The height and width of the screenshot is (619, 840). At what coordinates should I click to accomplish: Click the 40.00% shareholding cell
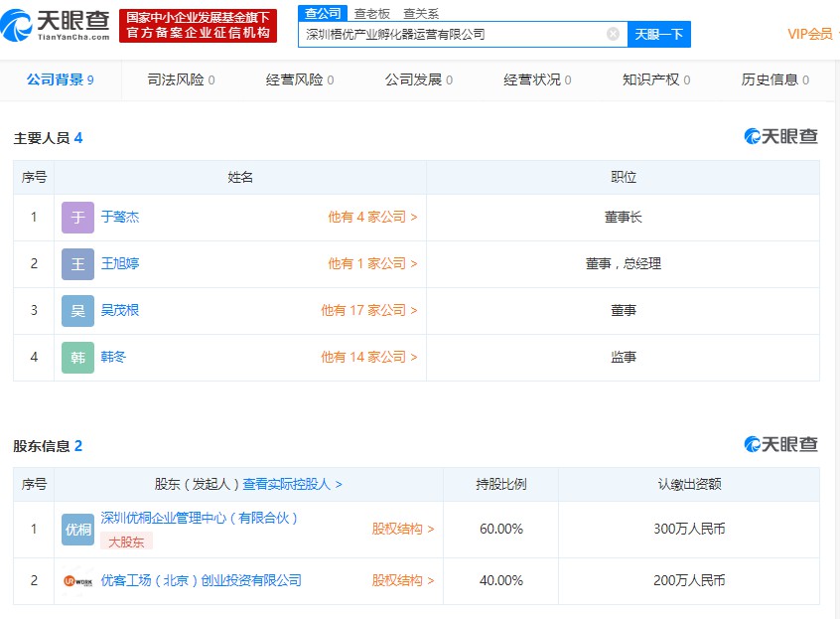click(500, 580)
